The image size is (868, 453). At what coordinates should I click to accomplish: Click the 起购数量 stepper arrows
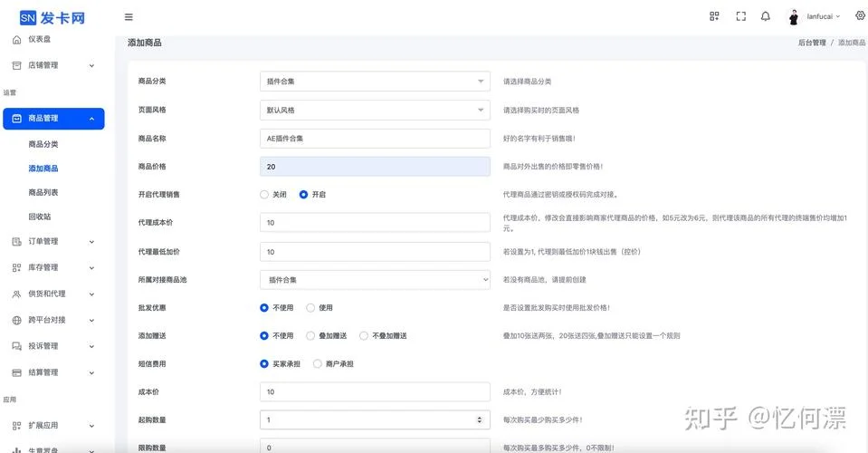click(x=480, y=419)
